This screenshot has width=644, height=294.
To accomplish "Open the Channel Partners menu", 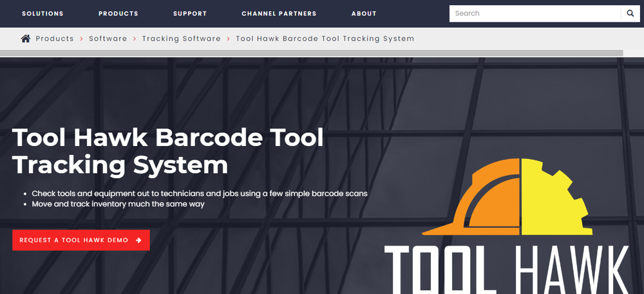I will [279, 14].
